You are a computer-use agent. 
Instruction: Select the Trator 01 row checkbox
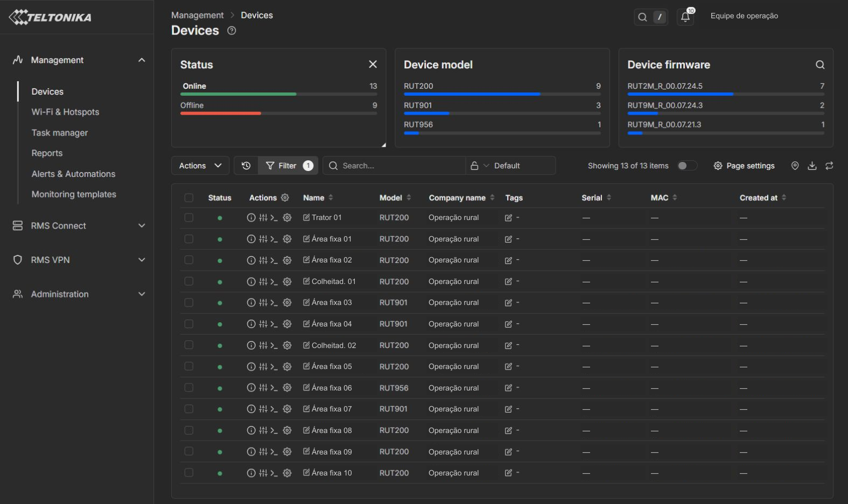tap(189, 218)
